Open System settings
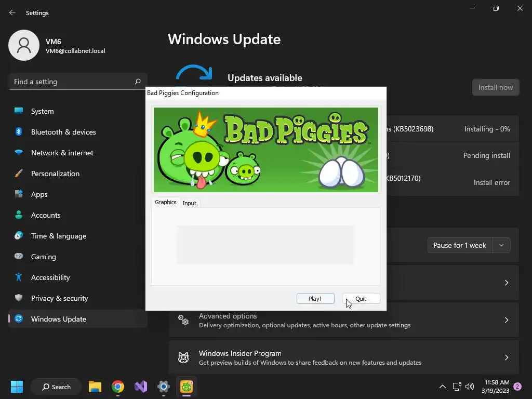The height and width of the screenshot is (399, 532). point(78,111)
